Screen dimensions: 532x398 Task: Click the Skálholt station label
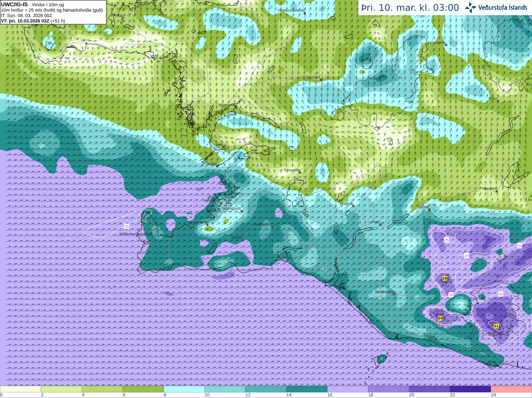[346, 204]
